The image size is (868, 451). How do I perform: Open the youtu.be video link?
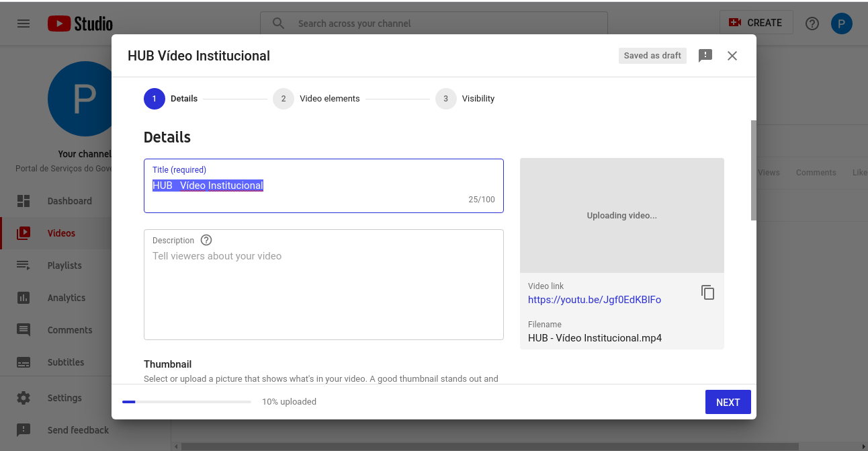(x=594, y=300)
